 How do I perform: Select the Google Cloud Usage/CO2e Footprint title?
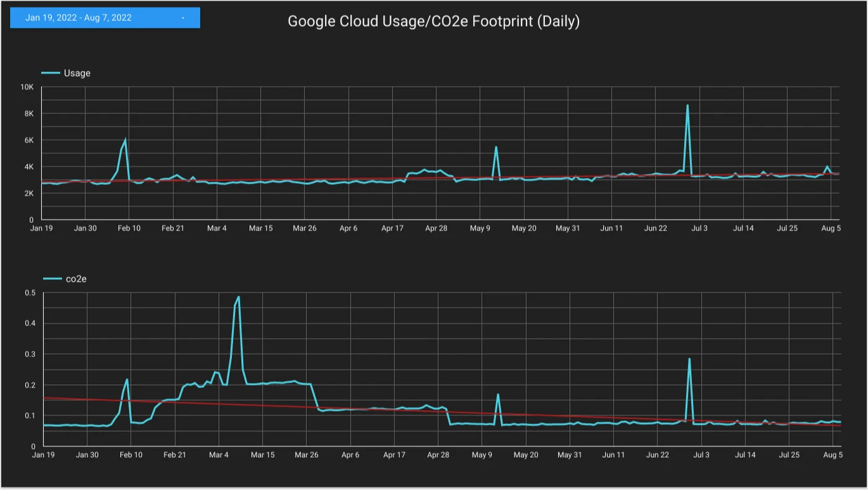point(433,22)
